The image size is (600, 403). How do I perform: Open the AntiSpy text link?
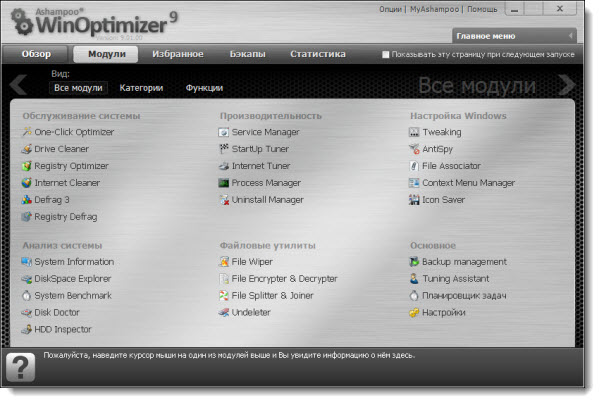437,149
